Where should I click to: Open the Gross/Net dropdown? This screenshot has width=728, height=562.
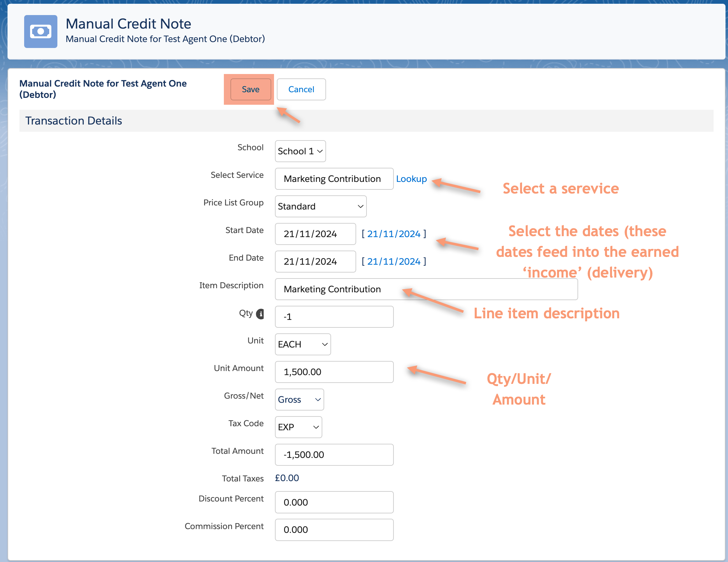pyautogui.click(x=299, y=400)
